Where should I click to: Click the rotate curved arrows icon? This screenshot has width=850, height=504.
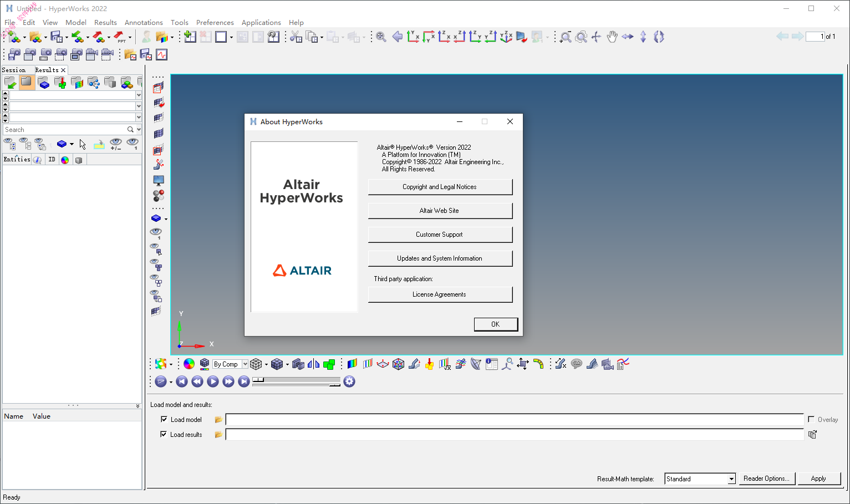click(x=659, y=37)
